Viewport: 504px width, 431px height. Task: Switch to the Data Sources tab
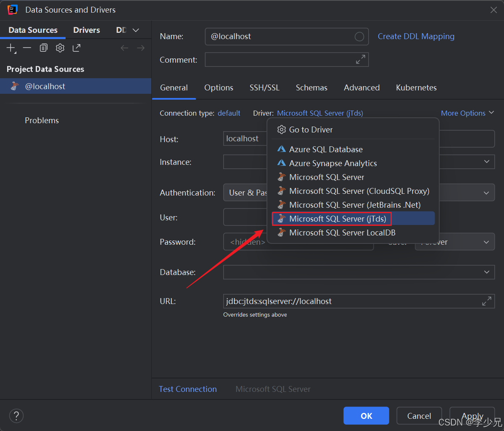point(33,30)
